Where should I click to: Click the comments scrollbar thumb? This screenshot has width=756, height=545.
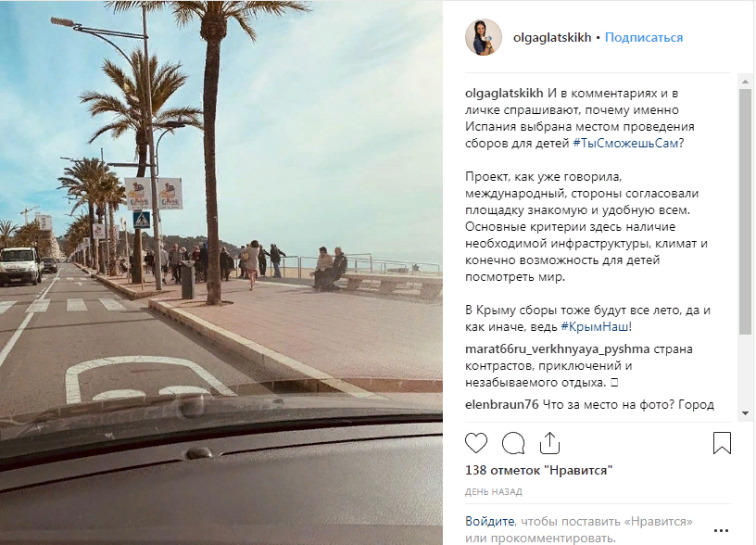(x=746, y=211)
